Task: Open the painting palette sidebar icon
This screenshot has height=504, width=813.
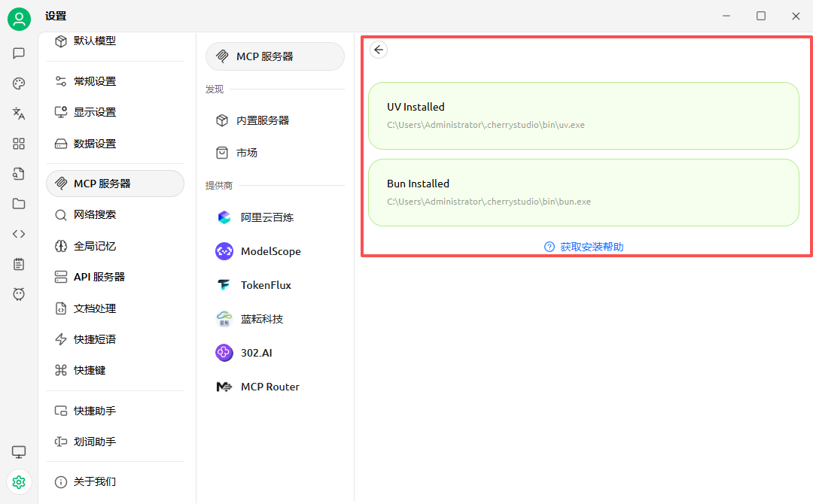Action: click(x=19, y=83)
